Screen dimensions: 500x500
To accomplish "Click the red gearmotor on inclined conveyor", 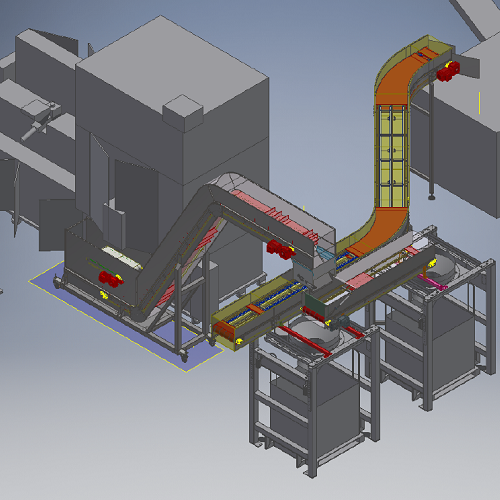I will (x=280, y=249).
